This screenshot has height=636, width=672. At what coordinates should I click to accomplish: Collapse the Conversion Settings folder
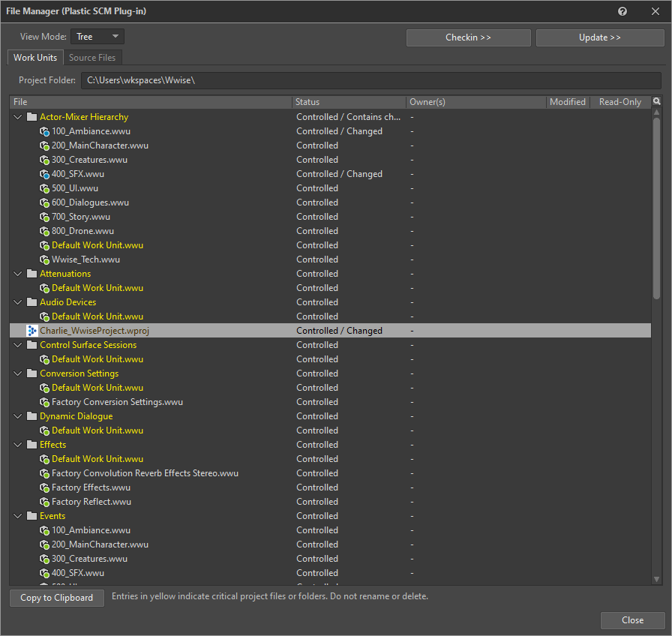click(x=18, y=373)
